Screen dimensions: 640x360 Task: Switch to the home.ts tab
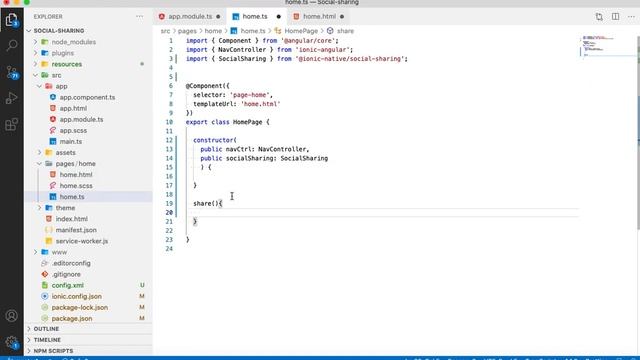coord(255,16)
